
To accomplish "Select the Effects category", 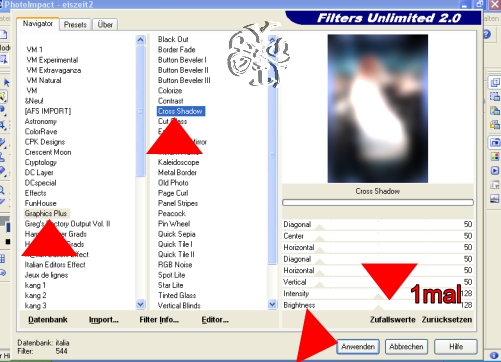I will point(35,193).
